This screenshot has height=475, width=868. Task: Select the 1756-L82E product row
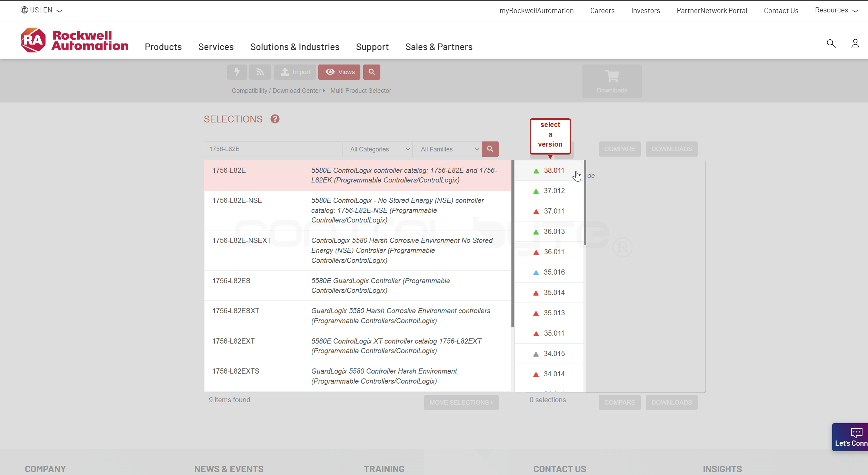point(358,175)
